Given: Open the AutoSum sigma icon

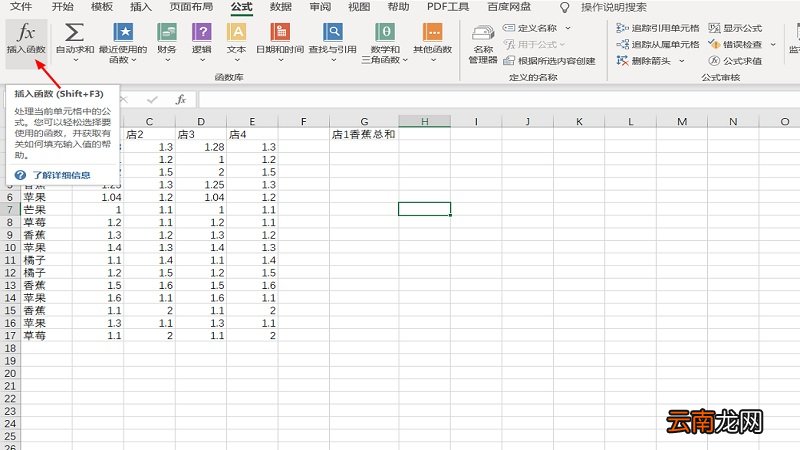Looking at the screenshot, I should (x=74, y=33).
